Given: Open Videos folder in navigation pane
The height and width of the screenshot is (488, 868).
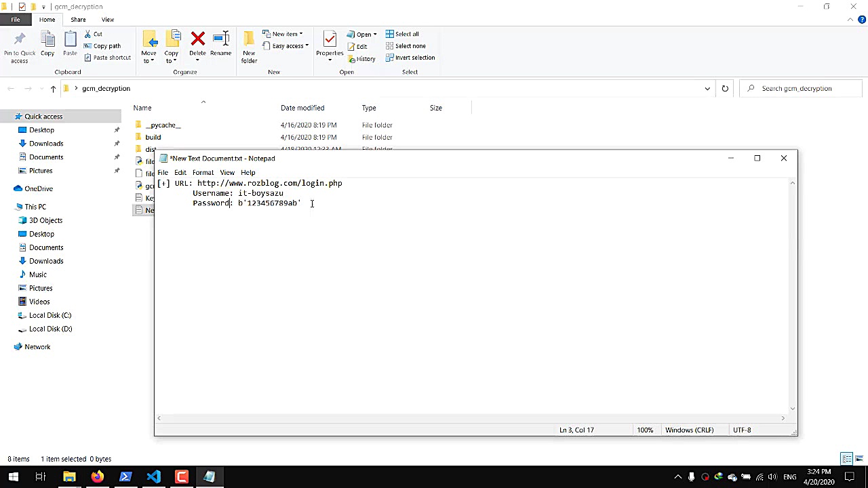Looking at the screenshot, I should point(39,302).
